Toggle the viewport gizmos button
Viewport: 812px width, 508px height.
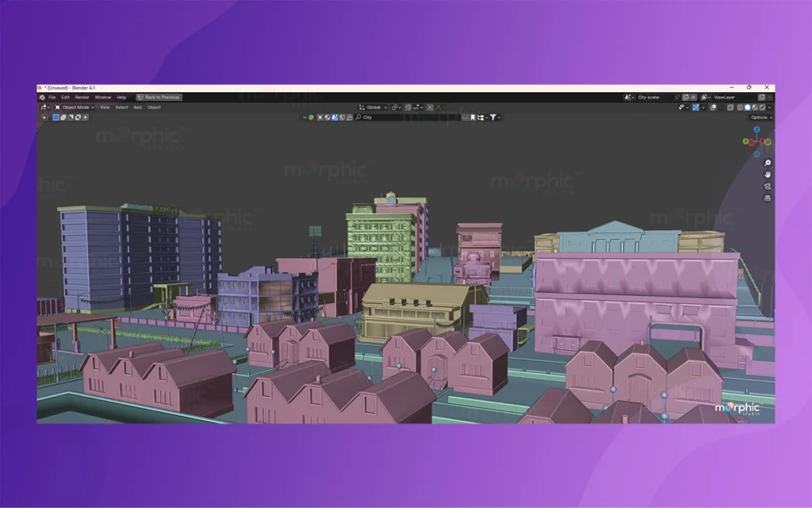point(695,107)
